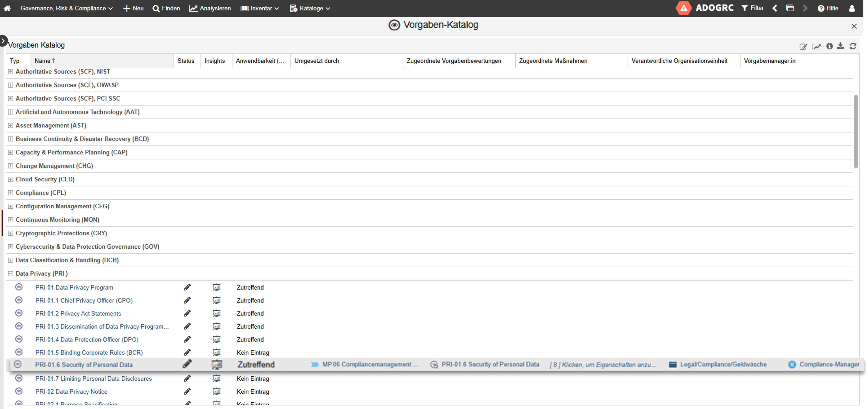
Task: Expand Cryptographic Protections (CRY) node
Action: [10, 233]
